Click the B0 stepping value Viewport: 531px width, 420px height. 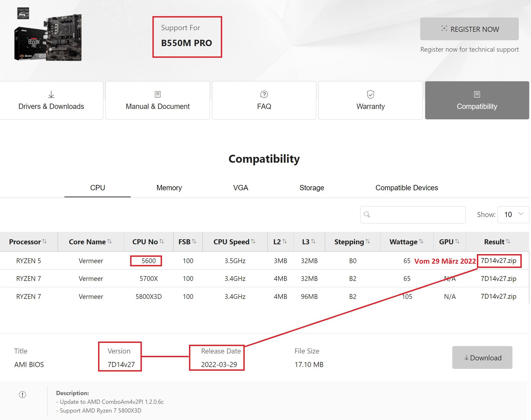(x=353, y=261)
